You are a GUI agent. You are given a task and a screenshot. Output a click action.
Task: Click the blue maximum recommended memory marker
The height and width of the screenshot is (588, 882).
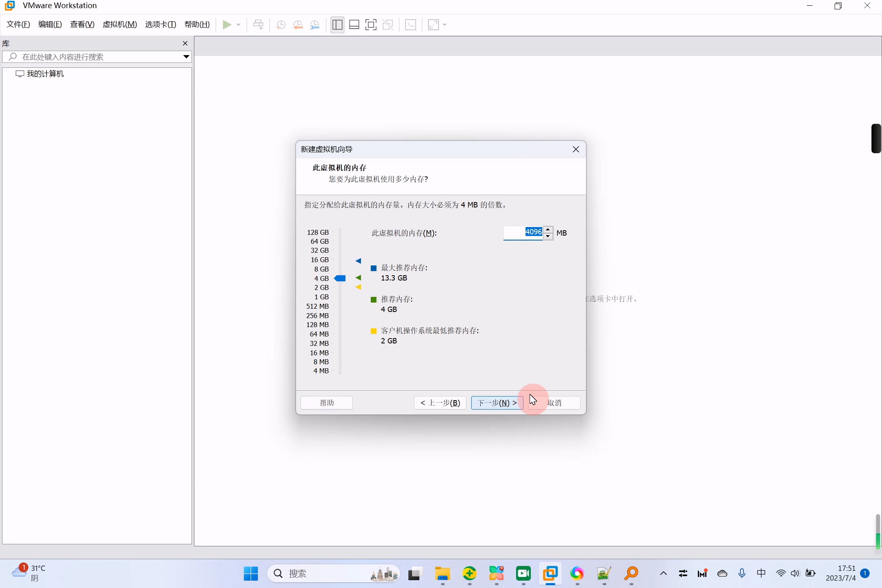(x=358, y=261)
